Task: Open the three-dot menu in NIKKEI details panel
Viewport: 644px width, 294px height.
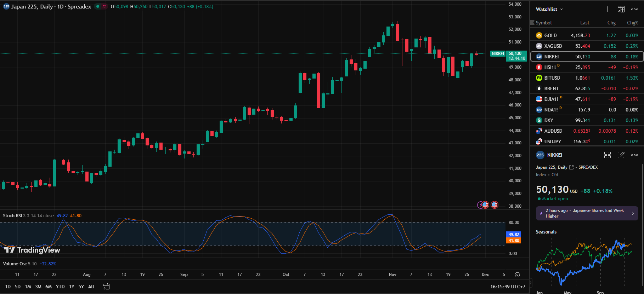Action: [x=634, y=155]
